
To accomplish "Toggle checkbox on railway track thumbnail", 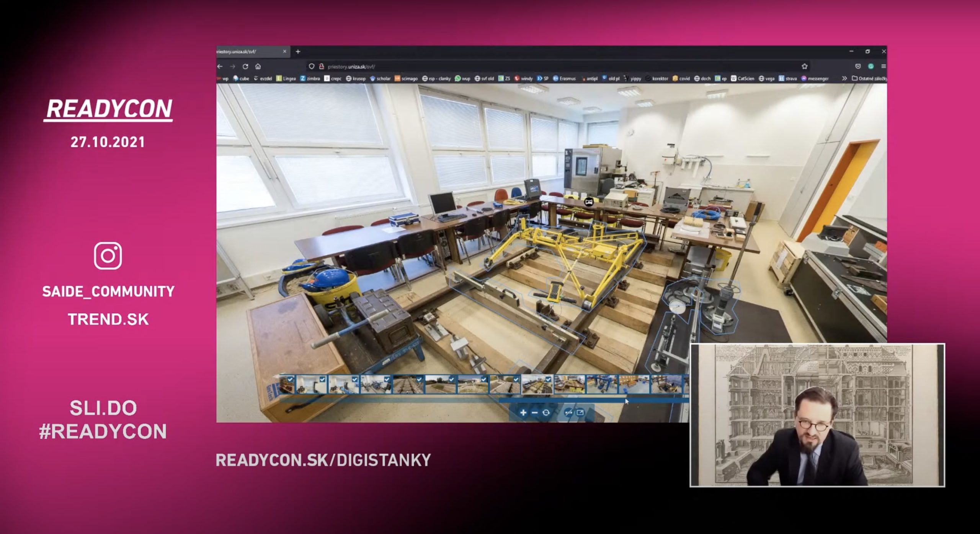I will point(419,379).
